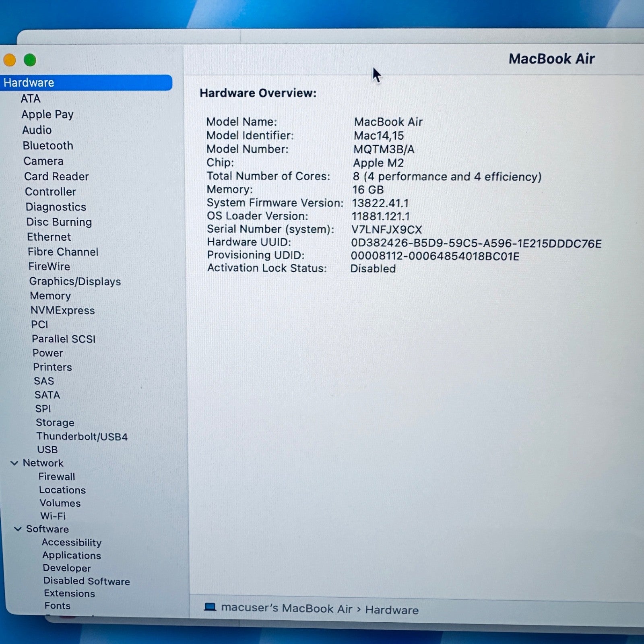Inspect Power information in sidebar

(x=48, y=353)
